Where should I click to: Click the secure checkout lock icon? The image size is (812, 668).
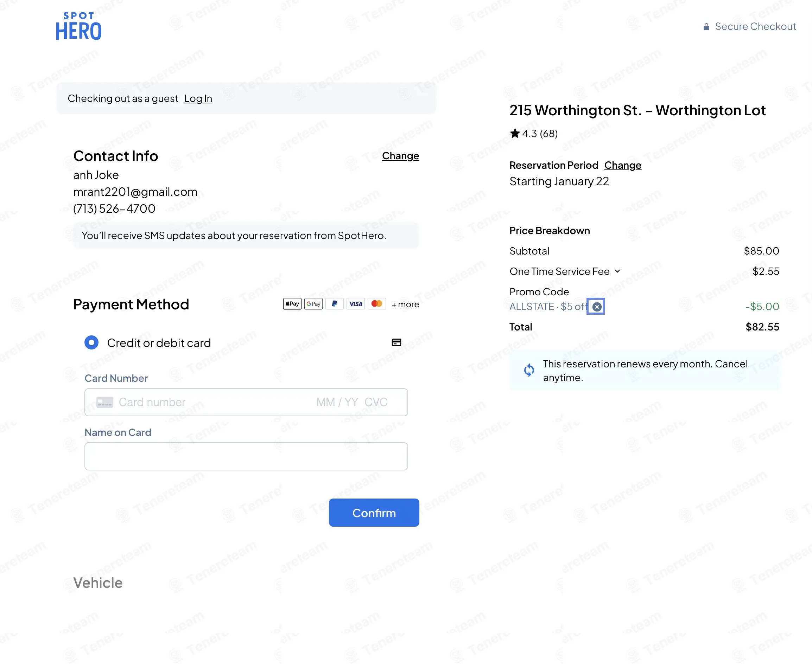point(706,27)
